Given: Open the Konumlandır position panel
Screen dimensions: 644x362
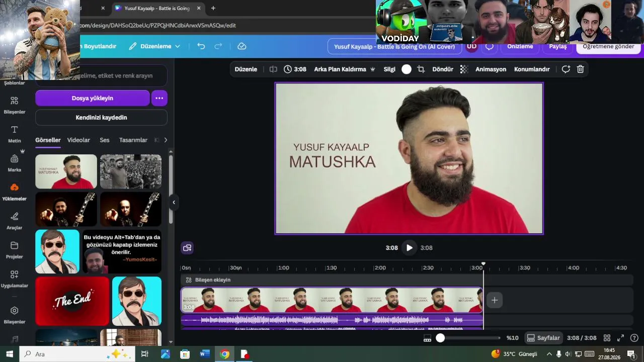Looking at the screenshot, I should [x=532, y=69].
